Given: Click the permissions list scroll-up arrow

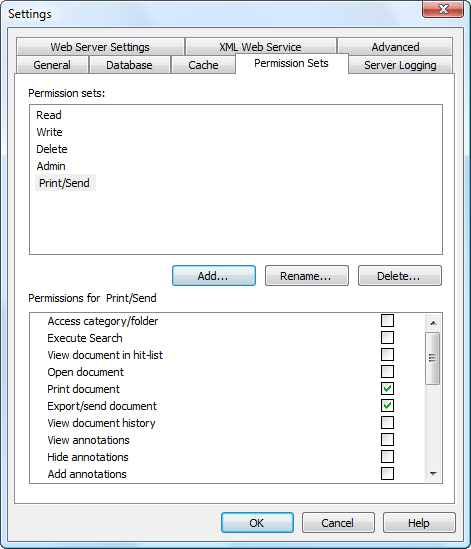Looking at the screenshot, I should click(x=433, y=323).
